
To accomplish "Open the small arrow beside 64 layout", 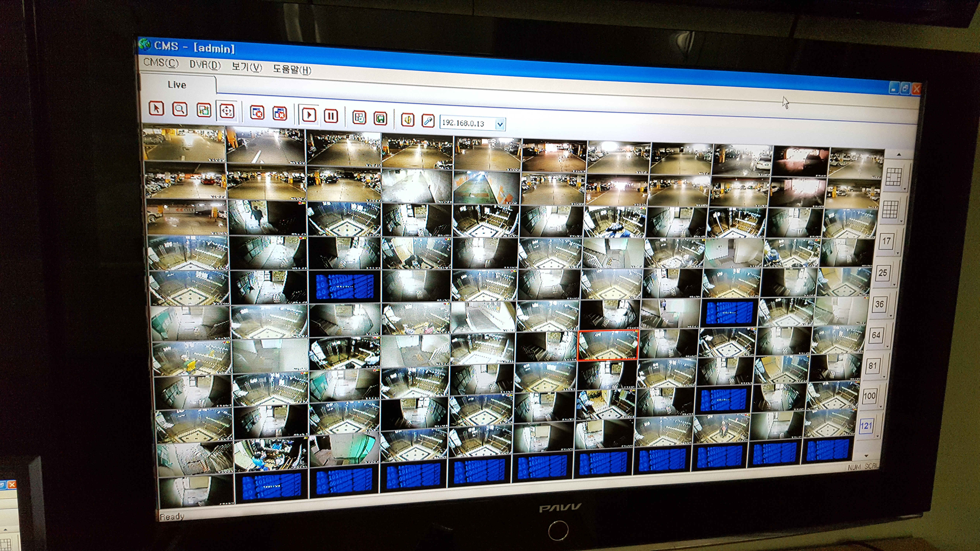I will (x=888, y=346).
